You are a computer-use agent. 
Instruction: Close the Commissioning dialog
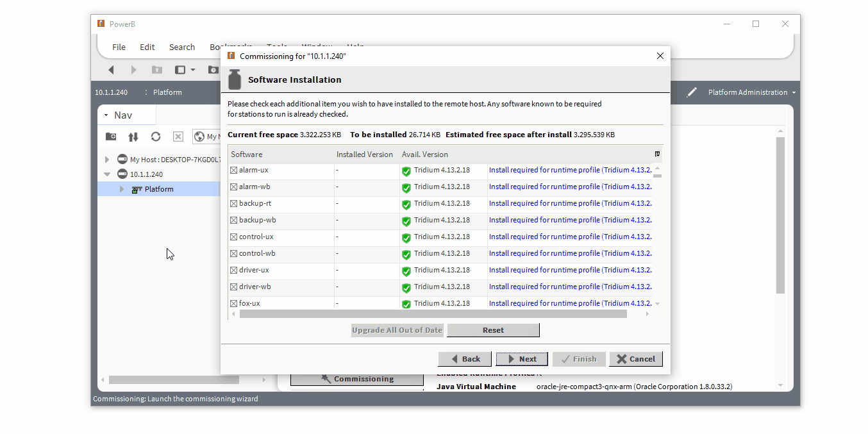[660, 56]
